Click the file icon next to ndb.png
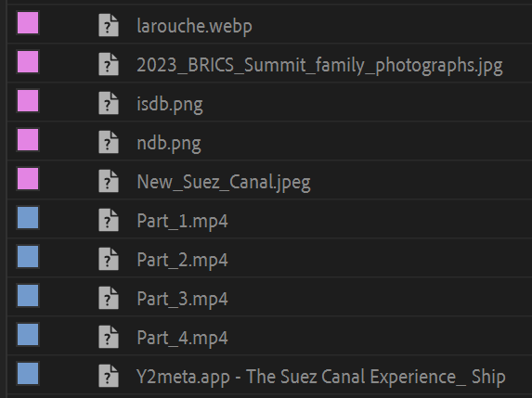The width and height of the screenshot is (532, 398). [x=109, y=142]
